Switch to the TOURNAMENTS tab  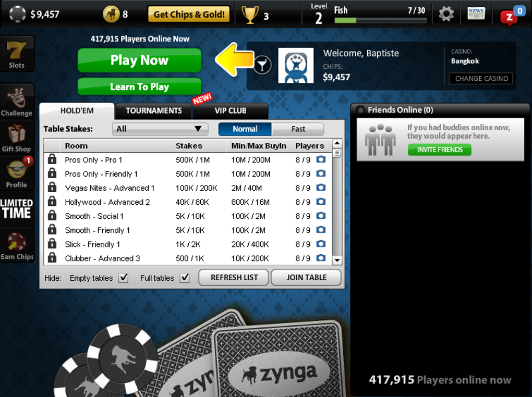[x=154, y=111]
